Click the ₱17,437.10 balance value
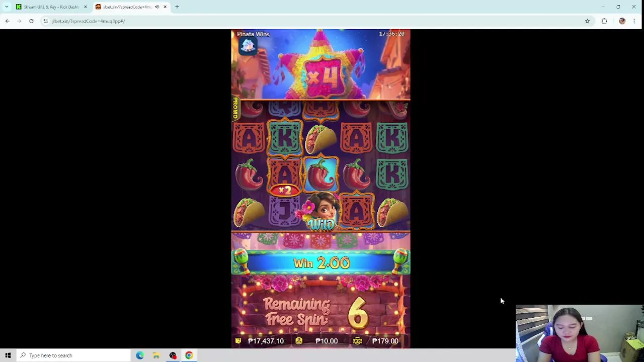The width and height of the screenshot is (644, 362). [266, 341]
